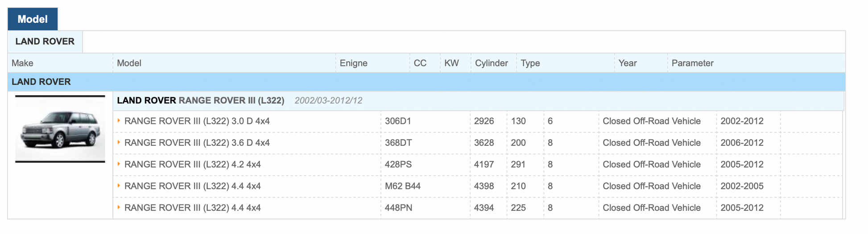The height and width of the screenshot is (234, 868).
Task: Select the LAND ROVER make tab
Action: [x=45, y=41]
